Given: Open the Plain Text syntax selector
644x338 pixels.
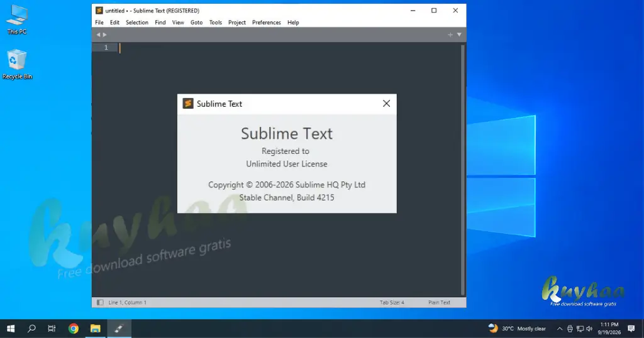Looking at the screenshot, I should pos(439,302).
